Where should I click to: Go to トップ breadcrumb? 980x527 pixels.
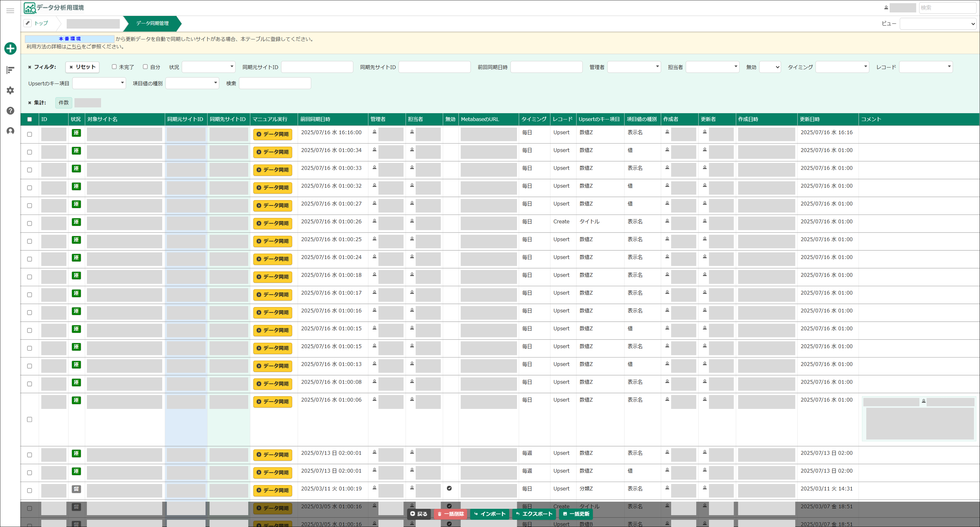(41, 23)
